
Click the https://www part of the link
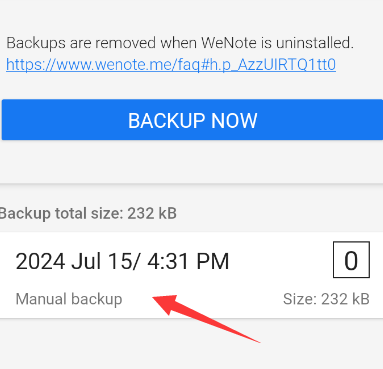coord(49,65)
